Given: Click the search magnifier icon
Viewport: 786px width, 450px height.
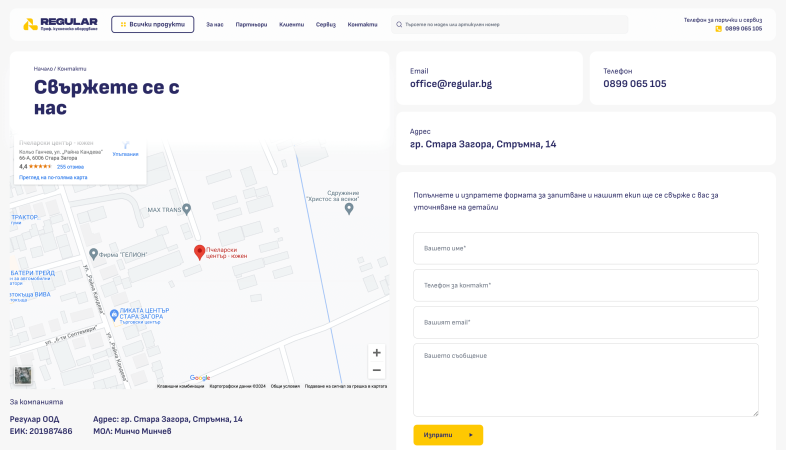Looking at the screenshot, I should (399, 25).
